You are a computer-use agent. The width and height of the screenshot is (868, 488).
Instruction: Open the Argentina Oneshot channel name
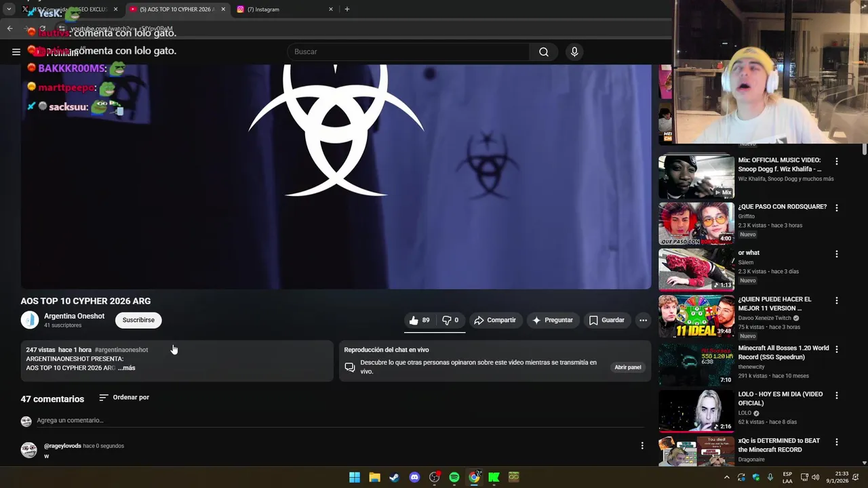coord(74,316)
